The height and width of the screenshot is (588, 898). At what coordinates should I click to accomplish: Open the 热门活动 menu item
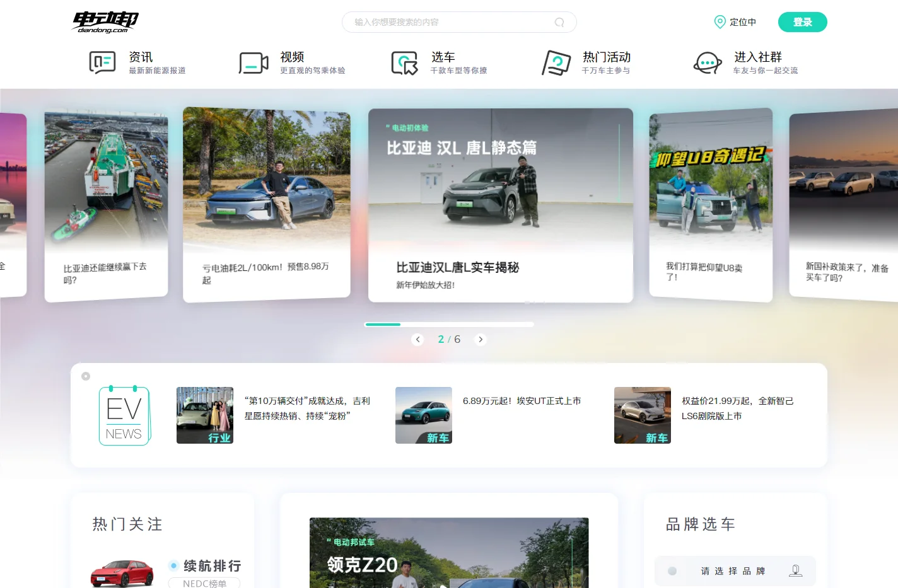[607, 57]
